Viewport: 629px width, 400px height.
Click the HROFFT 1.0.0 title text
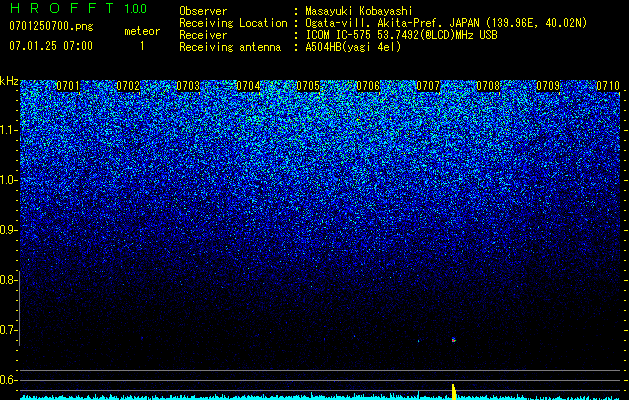78,8
